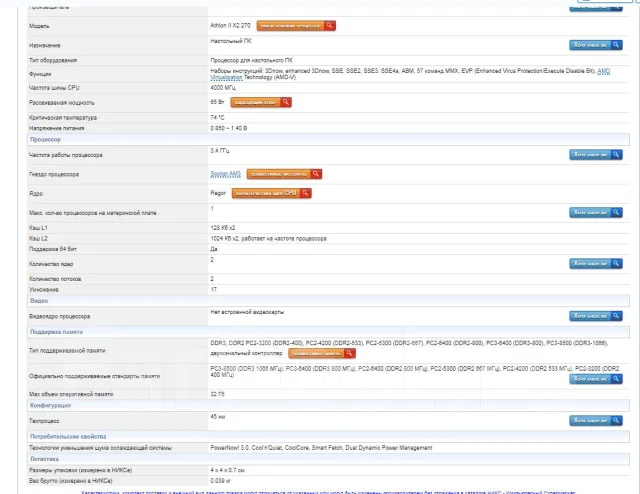Click the Количество потоков label
The image size is (640, 494).
[55, 279]
